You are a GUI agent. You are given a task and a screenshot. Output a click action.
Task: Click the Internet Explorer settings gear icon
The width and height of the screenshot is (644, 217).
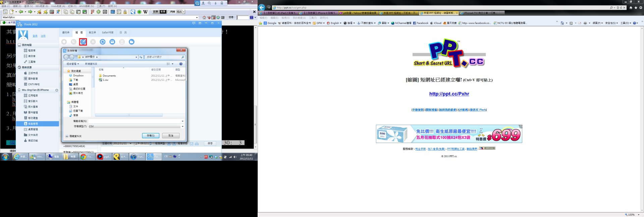click(640, 7)
